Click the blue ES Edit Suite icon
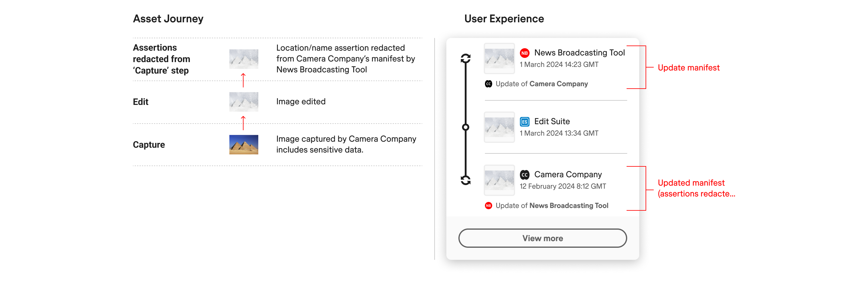Viewport: 868px width, 296px height. [x=524, y=122]
